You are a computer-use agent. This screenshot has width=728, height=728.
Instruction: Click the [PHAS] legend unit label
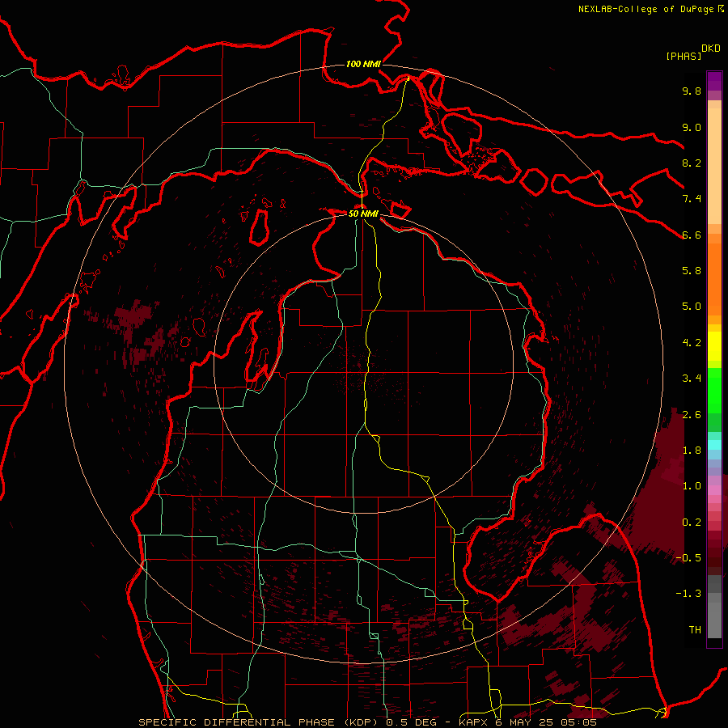[x=684, y=56]
